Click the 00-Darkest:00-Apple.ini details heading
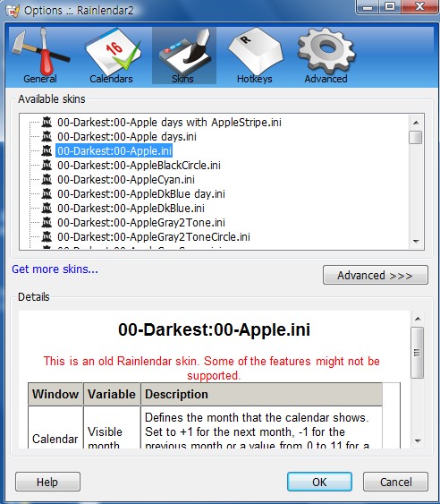The image size is (440, 504). click(215, 329)
